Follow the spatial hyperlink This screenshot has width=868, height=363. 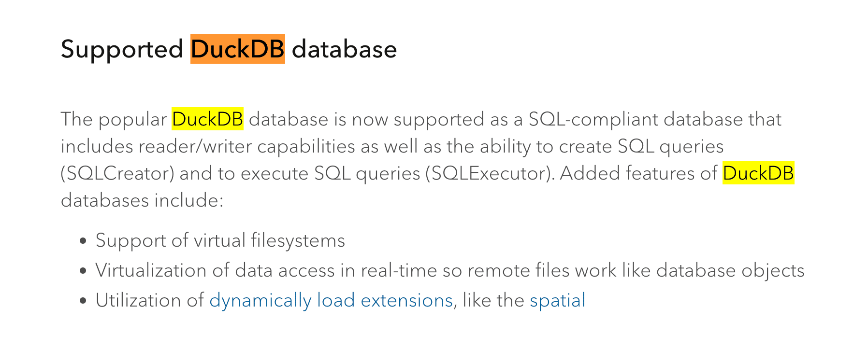557,301
